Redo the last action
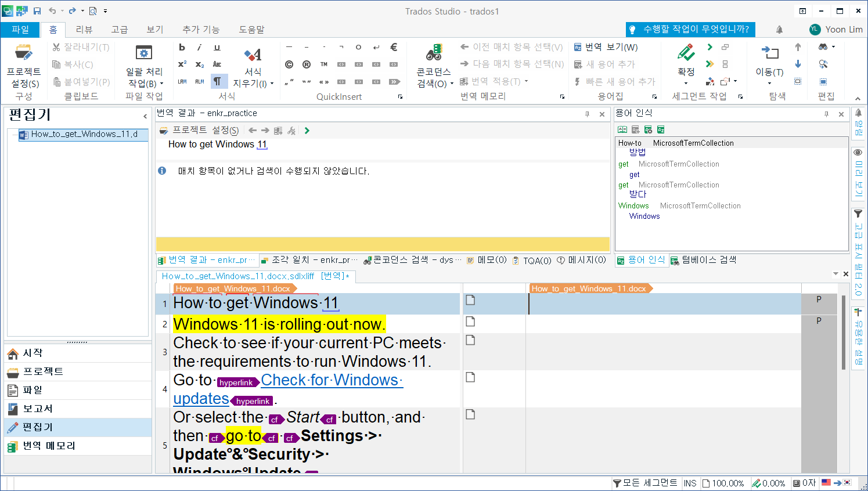This screenshot has width=868, height=491. (73, 11)
